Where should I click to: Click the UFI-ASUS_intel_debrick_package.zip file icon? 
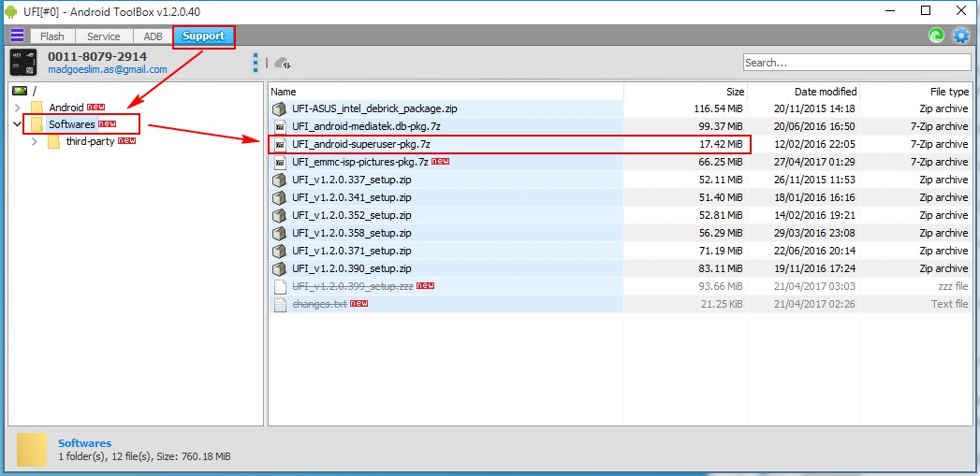tap(280, 108)
